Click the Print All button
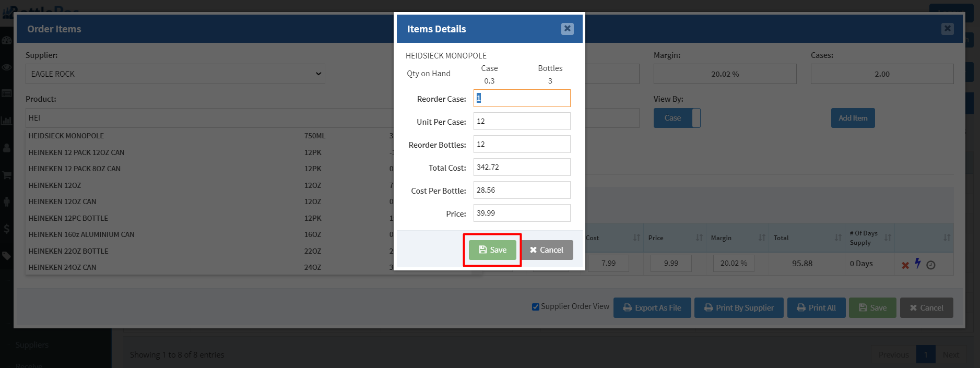Image resolution: width=980 pixels, height=368 pixels. [816, 308]
